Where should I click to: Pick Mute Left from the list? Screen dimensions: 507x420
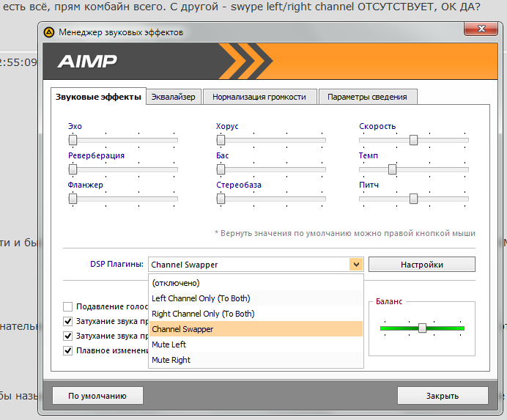[x=256, y=345]
